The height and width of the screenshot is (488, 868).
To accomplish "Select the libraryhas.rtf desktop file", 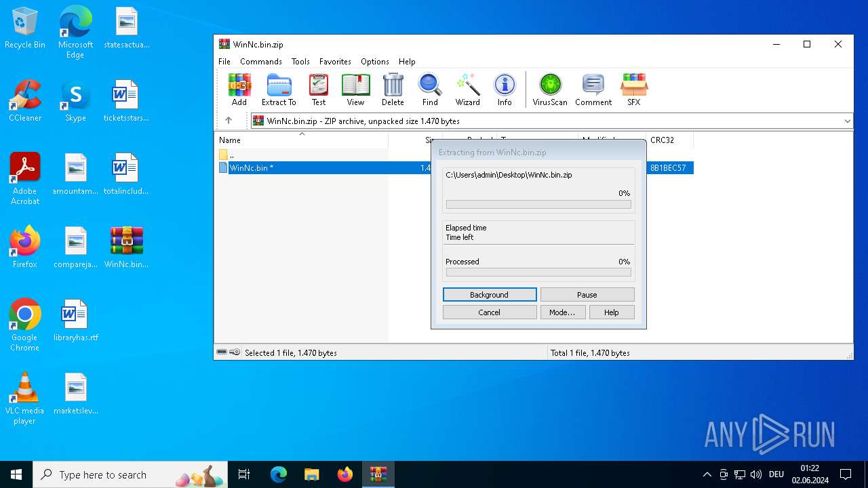I will [75, 321].
